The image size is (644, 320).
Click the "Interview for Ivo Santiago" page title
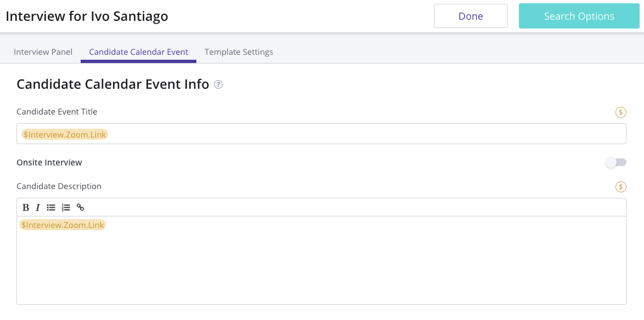[x=87, y=16]
